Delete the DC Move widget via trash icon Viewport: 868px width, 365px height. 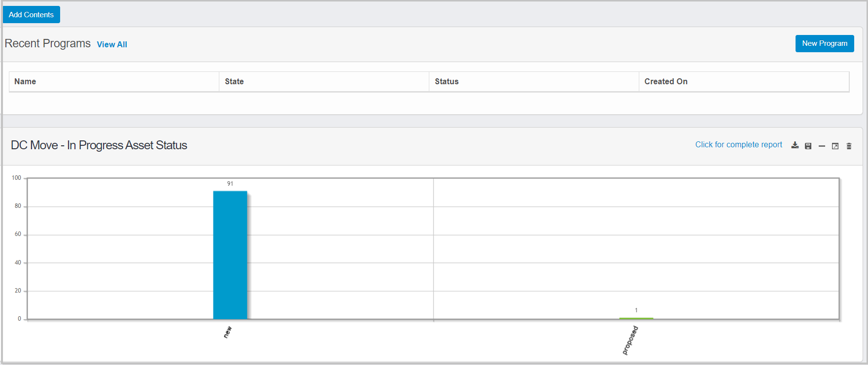849,146
